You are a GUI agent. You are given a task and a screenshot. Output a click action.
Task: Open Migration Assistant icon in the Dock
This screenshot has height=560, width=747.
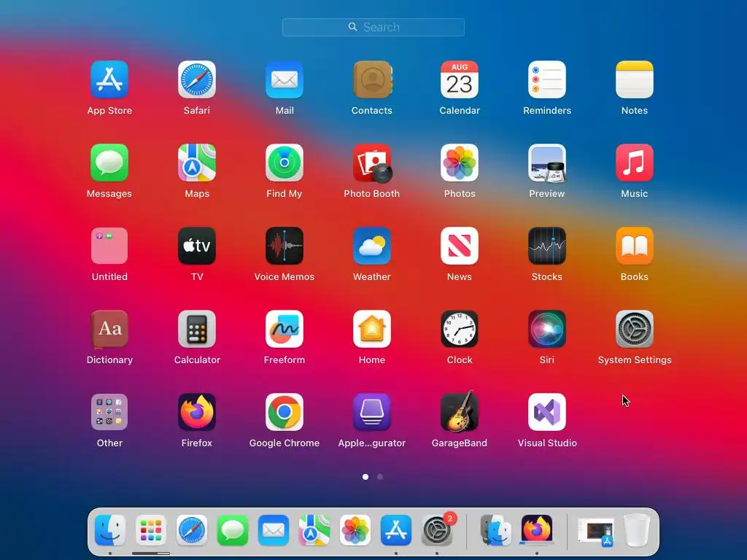[x=495, y=530]
